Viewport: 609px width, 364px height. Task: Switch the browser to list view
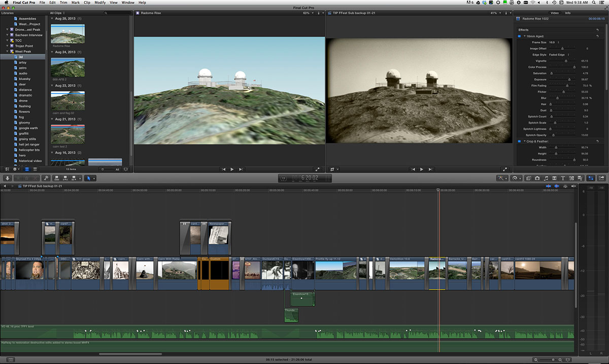34,169
